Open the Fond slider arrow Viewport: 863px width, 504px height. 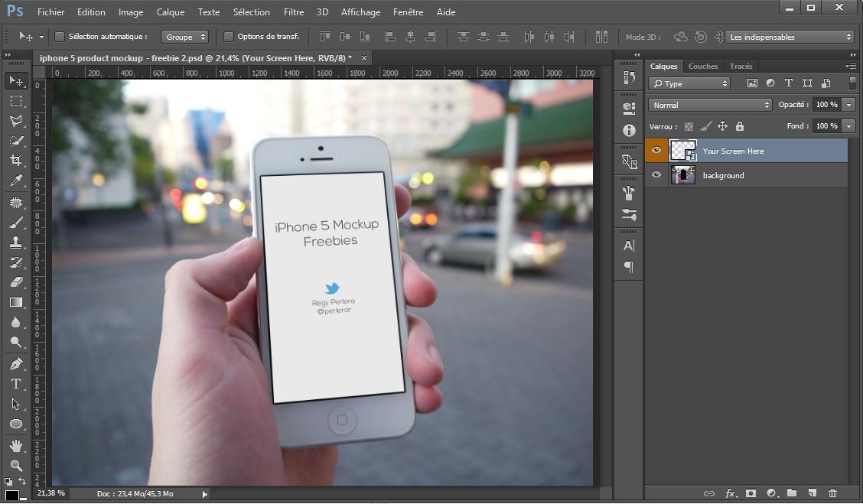(848, 126)
